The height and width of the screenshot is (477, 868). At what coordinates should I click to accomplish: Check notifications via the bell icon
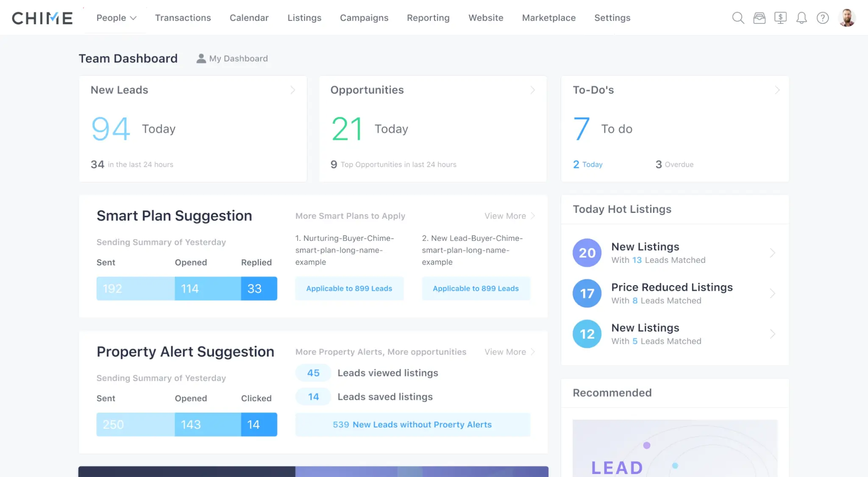click(x=801, y=18)
